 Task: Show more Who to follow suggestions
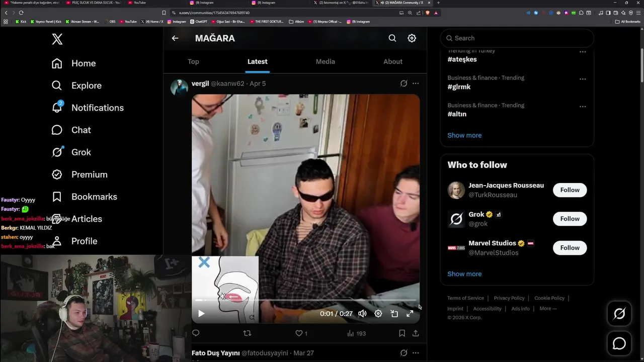tap(464, 274)
